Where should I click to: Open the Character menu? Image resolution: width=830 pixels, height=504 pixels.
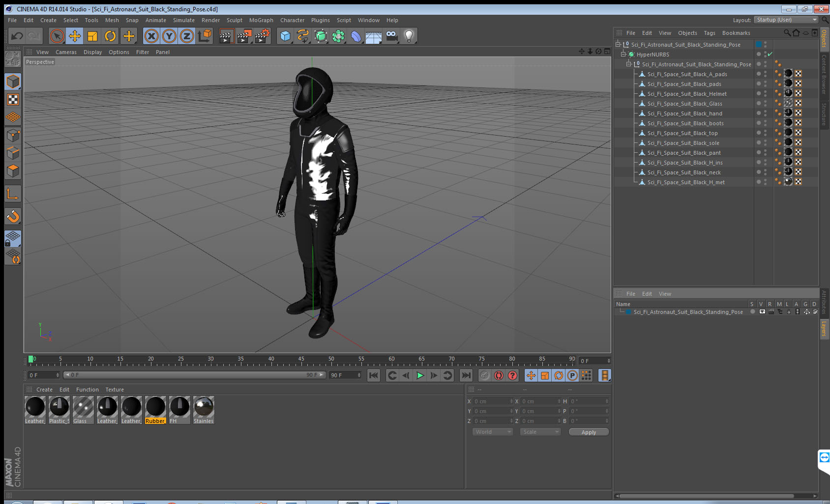tap(293, 20)
